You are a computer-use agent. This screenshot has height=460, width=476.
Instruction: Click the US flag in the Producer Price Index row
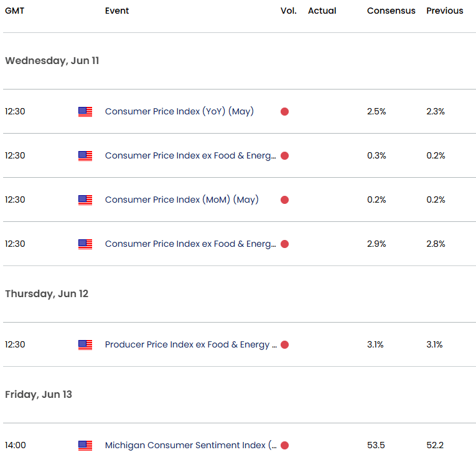[x=85, y=345]
